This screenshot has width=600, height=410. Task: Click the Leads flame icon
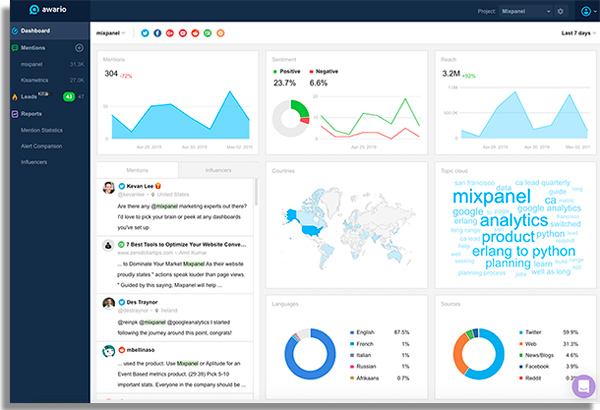15,97
